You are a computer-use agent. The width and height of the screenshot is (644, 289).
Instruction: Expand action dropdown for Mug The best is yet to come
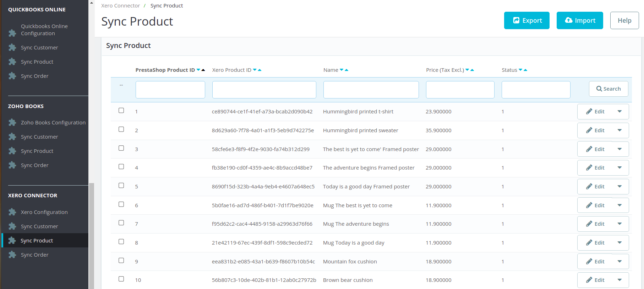(620, 205)
